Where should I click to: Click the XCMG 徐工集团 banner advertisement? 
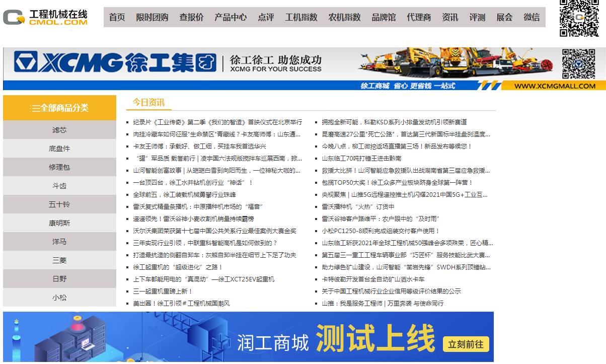pyautogui.click(x=304, y=69)
